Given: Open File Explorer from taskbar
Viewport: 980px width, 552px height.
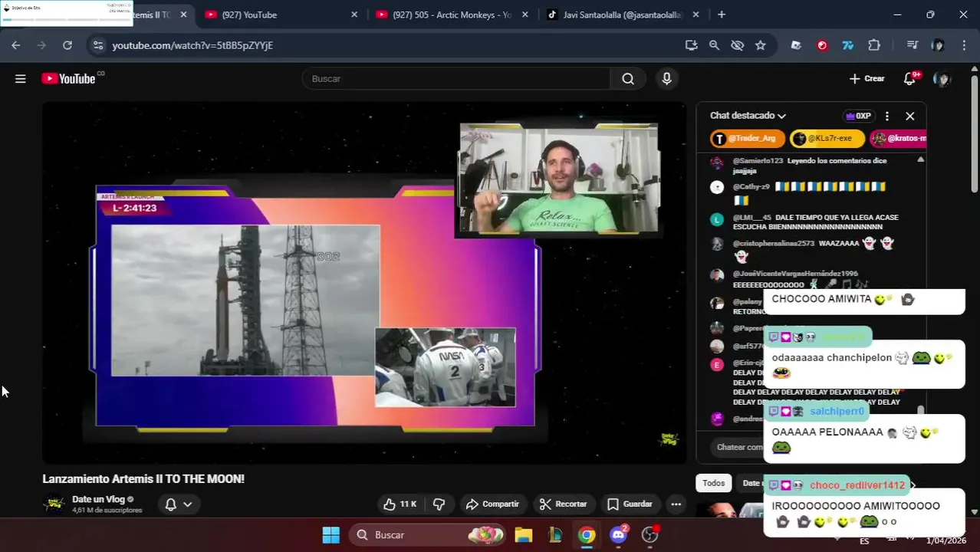Looking at the screenshot, I should 524,535.
